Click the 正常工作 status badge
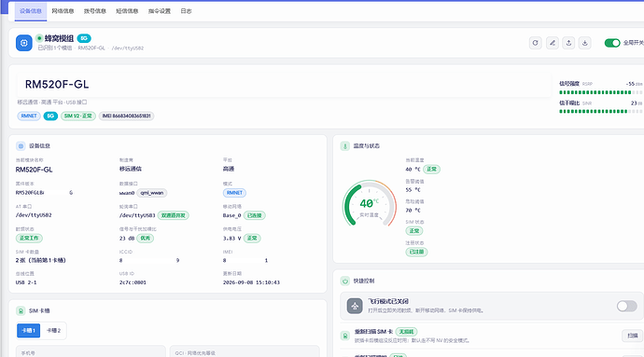The image size is (644, 357). pos(29,238)
